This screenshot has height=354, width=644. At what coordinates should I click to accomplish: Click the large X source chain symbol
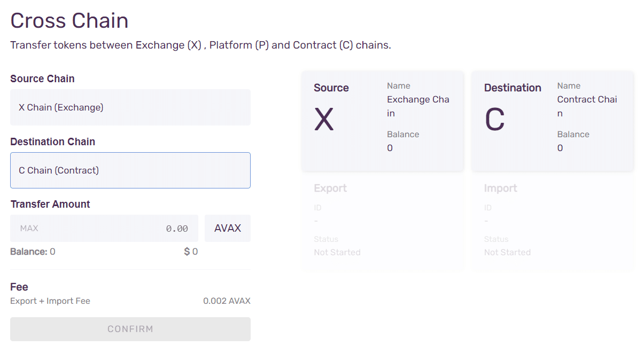click(324, 120)
